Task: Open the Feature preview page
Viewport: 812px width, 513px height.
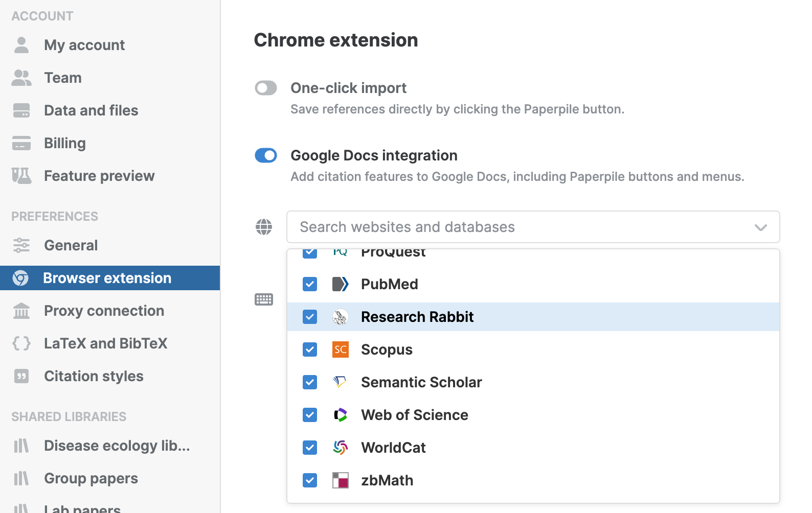Action: point(99,176)
